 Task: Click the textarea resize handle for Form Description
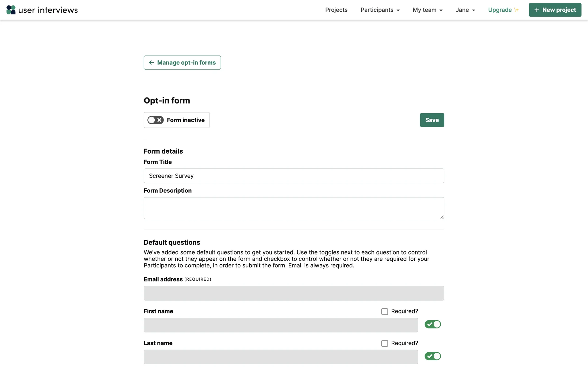click(x=442, y=217)
